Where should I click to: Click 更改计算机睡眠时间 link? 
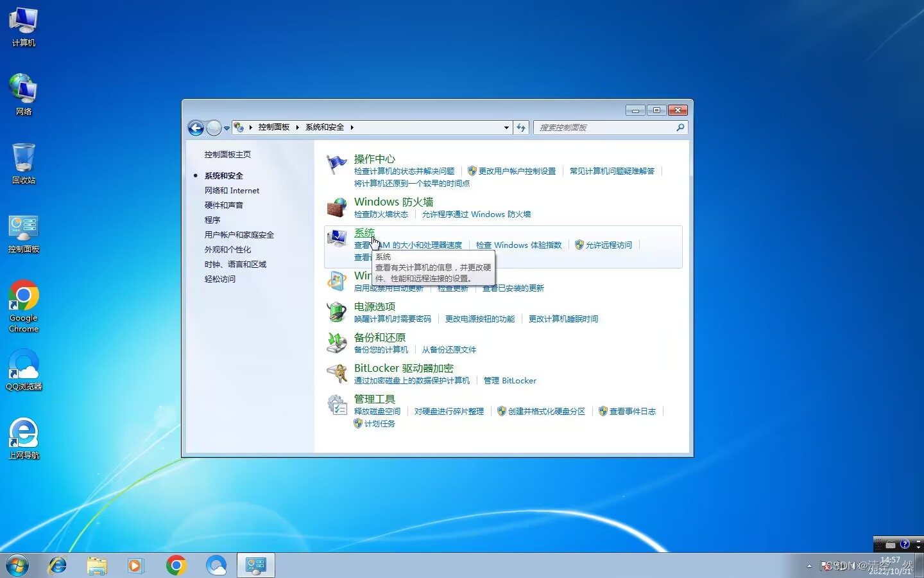[x=563, y=319]
